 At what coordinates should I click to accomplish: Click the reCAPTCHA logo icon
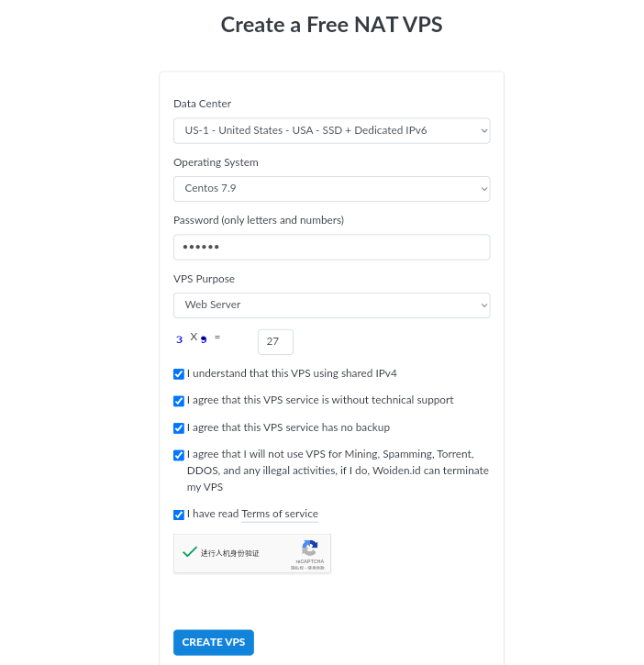309,549
